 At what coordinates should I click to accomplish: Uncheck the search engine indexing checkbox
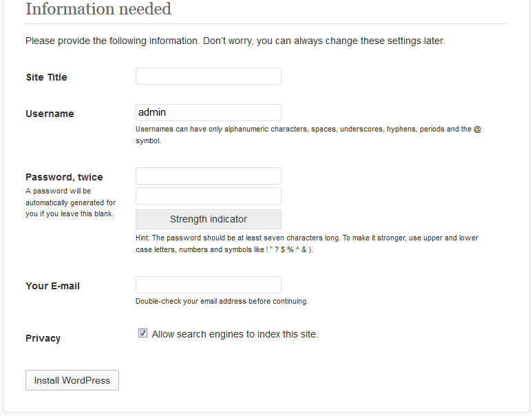(143, 333)
